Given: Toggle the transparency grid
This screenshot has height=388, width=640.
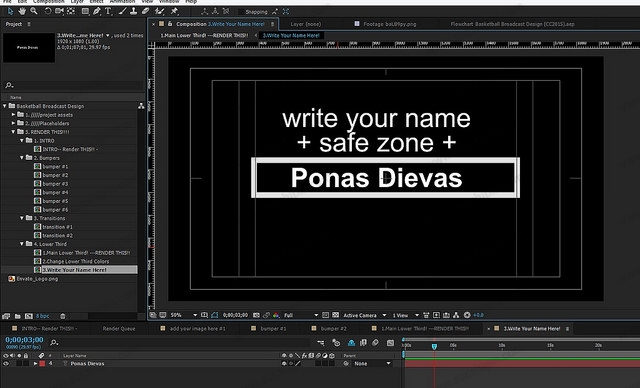Looking at the screenshot, I should 336,315.
